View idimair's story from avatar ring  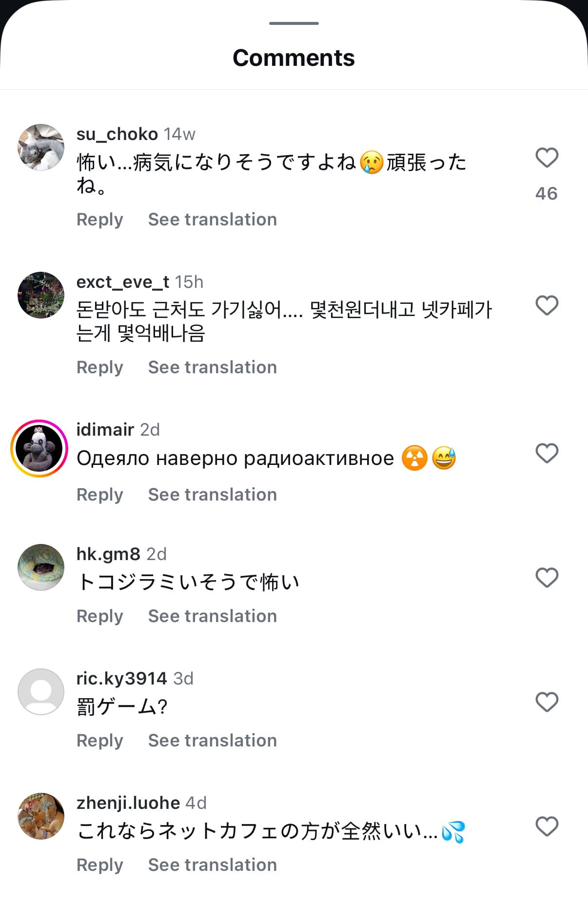point(39,448)
